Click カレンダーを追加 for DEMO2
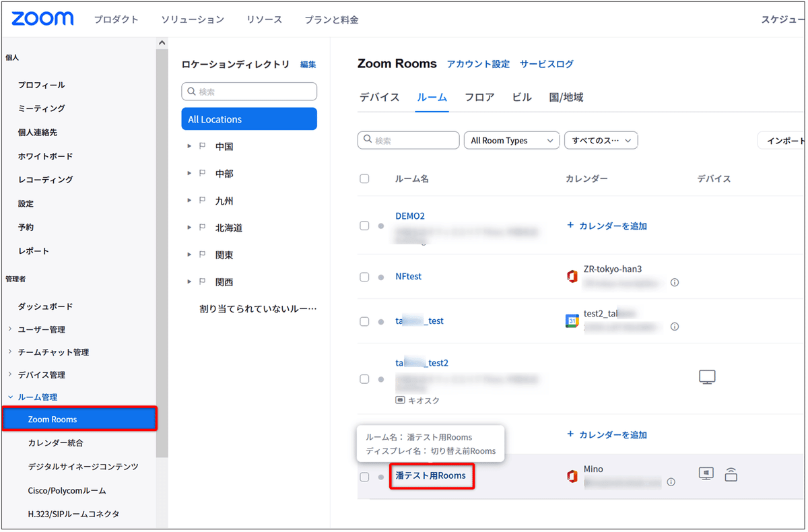 (x=607, y=226)
